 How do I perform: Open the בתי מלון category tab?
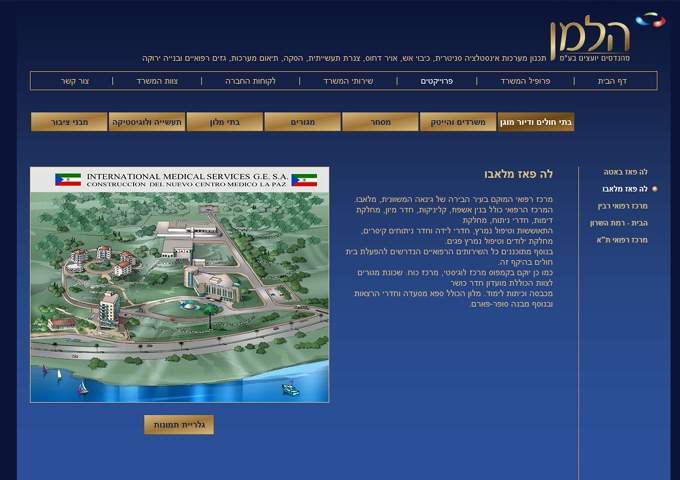tap(225, 122)
